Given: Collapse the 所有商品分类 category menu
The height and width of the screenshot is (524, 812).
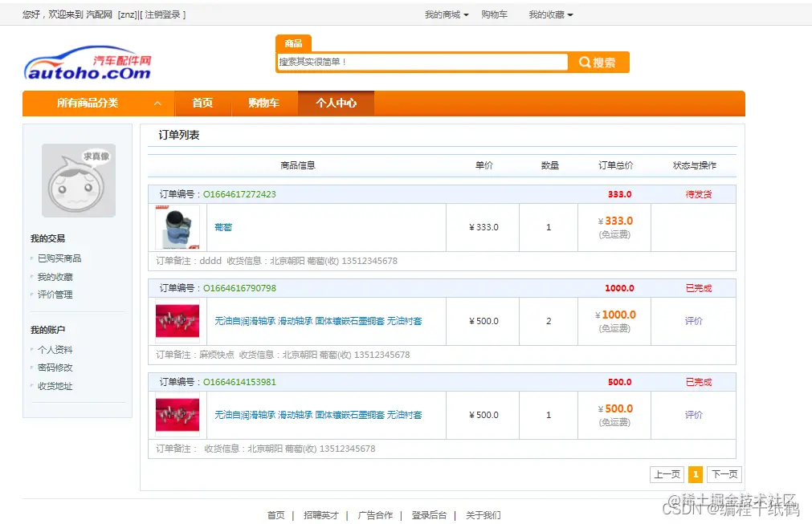Looking at the screenshot, I should click(157, 104).
